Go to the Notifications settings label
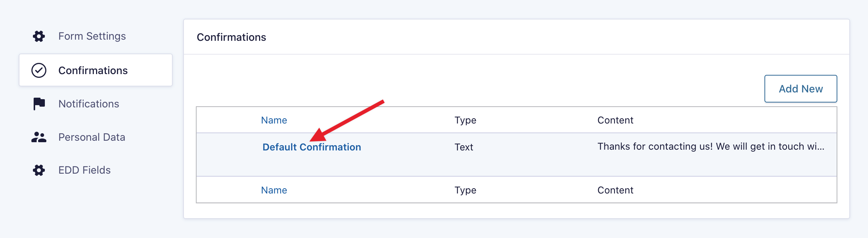The image size is (868, 238). (x=89, y=104)
